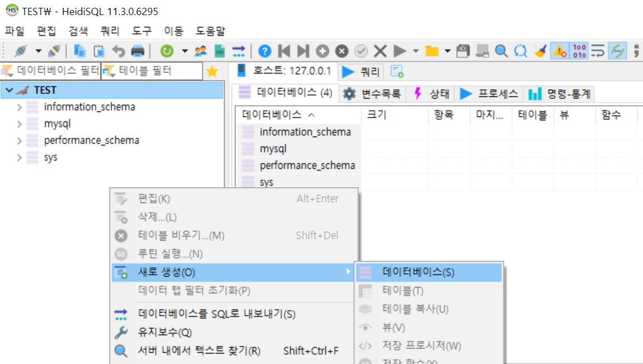Refresh with the green refresh icon
The width and height of the screenshot is (643, 364).
pyautogui.click(x=167, y=51)
